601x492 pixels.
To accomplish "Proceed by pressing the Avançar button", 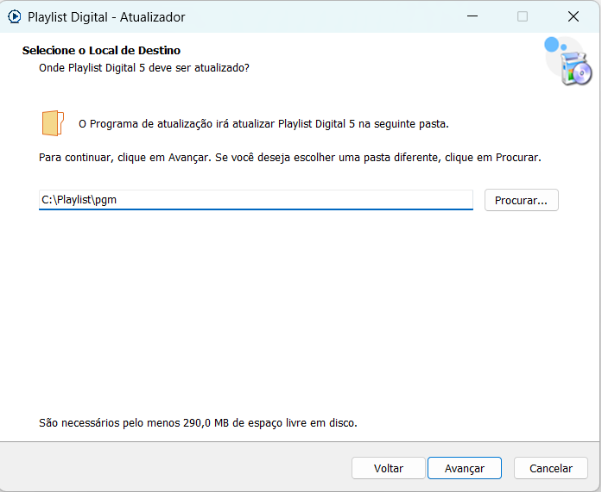I will click(x=464, y=468).
